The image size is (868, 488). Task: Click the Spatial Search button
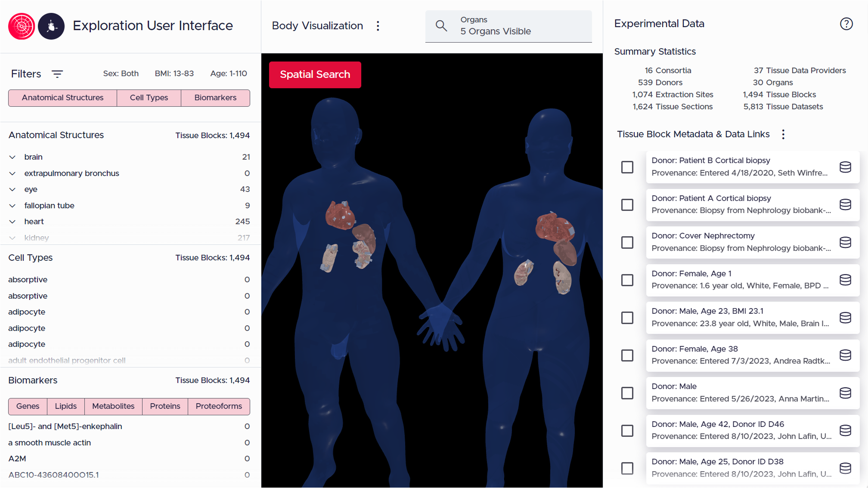[x=315, y=74]
